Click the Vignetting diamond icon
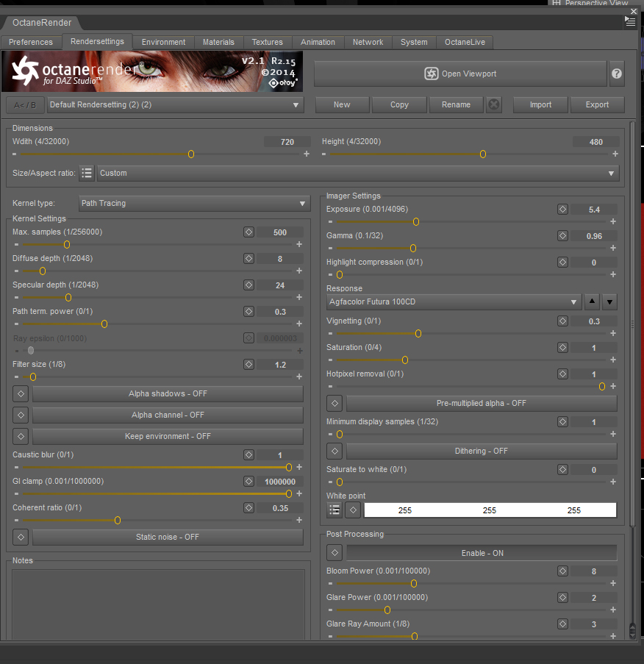This screenshot has height=664, width=644. pos(562,321)
